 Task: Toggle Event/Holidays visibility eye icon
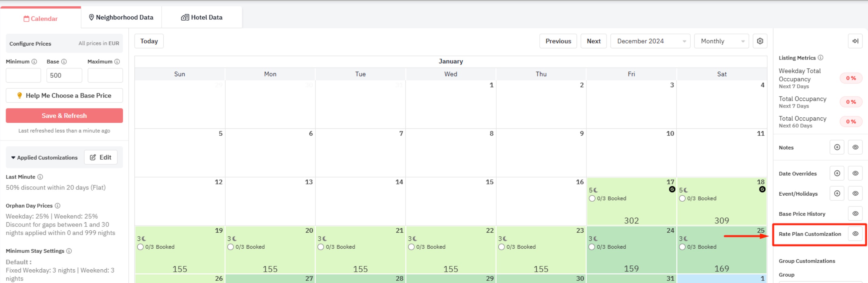[855, 193]
